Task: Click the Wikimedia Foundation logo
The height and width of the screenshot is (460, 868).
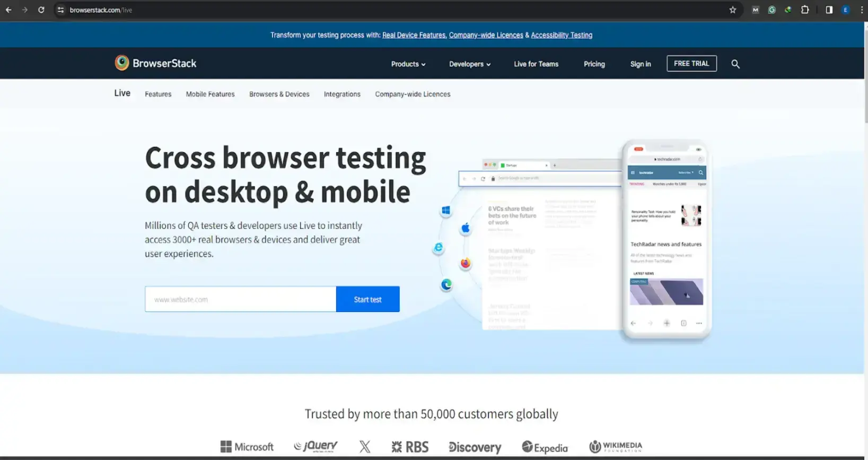Action: 616,447
